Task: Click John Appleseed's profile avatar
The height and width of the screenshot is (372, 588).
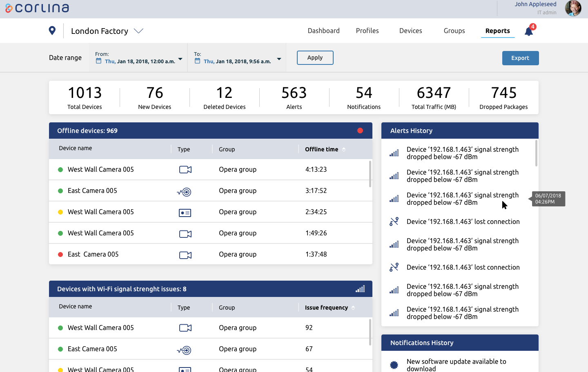Action: click(x=573, y=8)
